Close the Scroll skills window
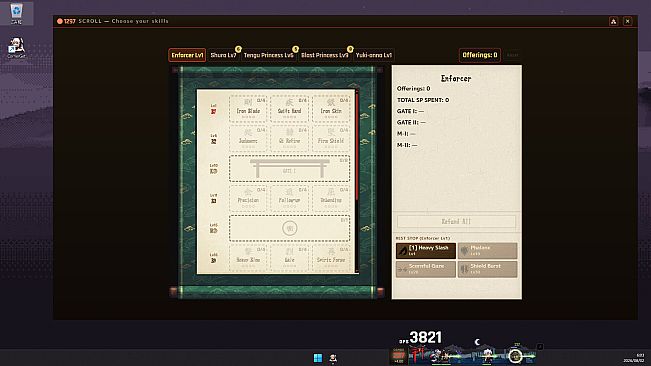Viewport: 651px width, 366px height. coord(627,21)
